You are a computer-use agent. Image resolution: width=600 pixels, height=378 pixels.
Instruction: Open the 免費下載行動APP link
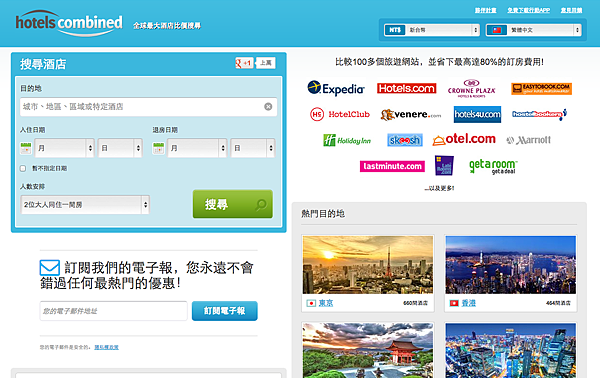(x=528, y=10)
